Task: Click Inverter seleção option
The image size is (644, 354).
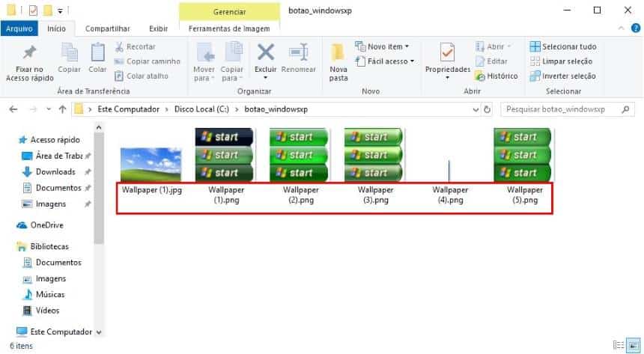Action: 562,76
